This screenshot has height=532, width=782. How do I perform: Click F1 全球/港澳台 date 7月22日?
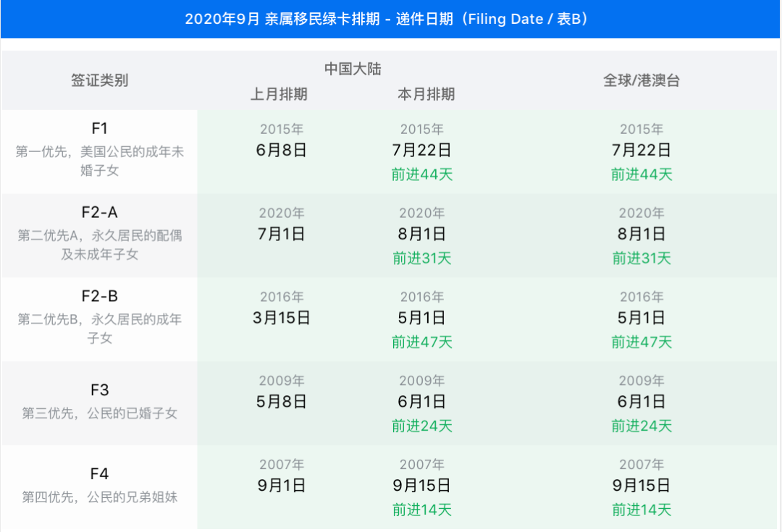642,150
